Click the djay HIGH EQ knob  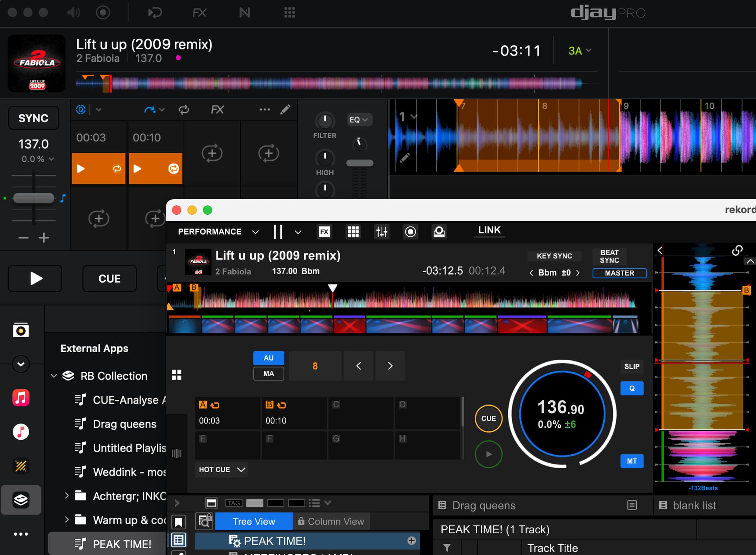pyautogui.click(x=325, y=158)
